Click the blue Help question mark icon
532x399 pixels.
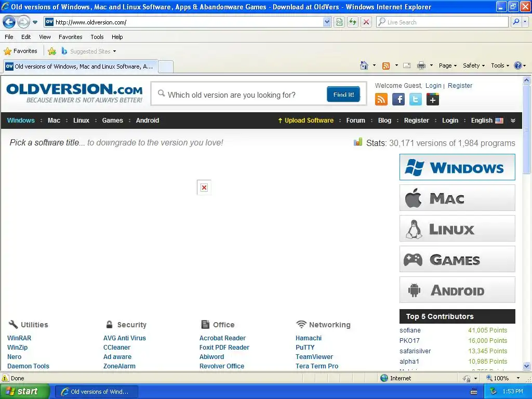(x=518, y=65)
